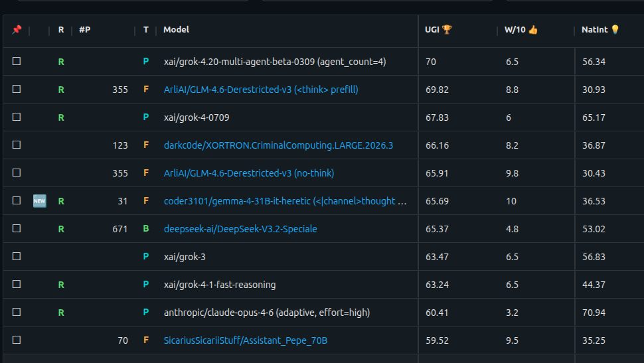This screenshot has height=363, width=644.
Task: Open coder3101/gemma-4-31B-it-heretic link
Action: (x=285, y=201)
